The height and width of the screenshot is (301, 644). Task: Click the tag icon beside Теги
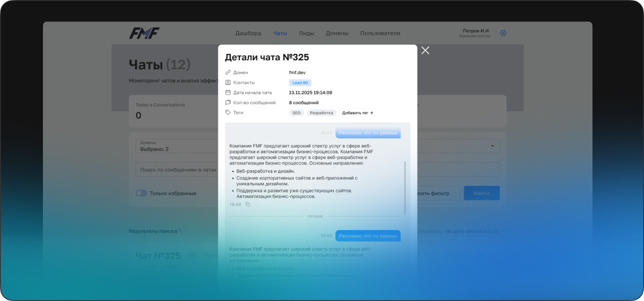[x=228, y=113]
